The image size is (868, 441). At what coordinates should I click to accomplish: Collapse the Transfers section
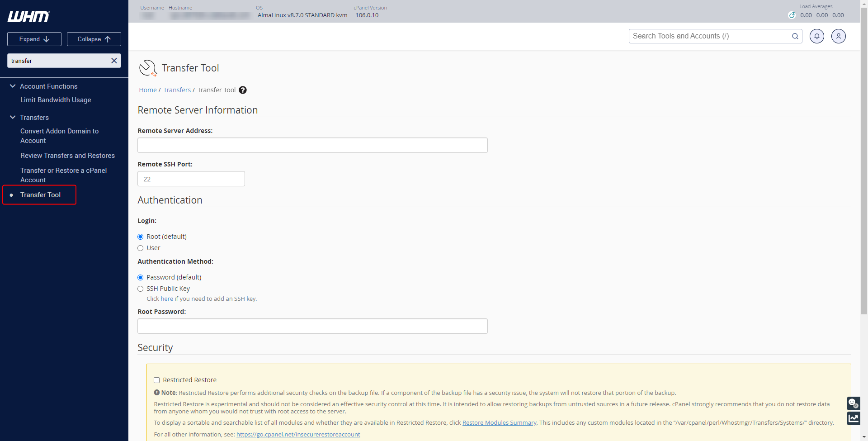(x=13, y=117)
